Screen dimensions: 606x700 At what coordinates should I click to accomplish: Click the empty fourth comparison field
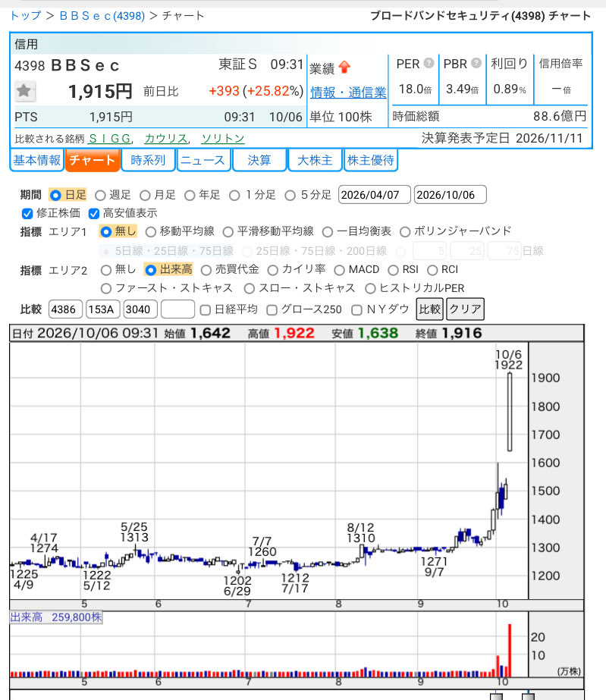point(177,309)
